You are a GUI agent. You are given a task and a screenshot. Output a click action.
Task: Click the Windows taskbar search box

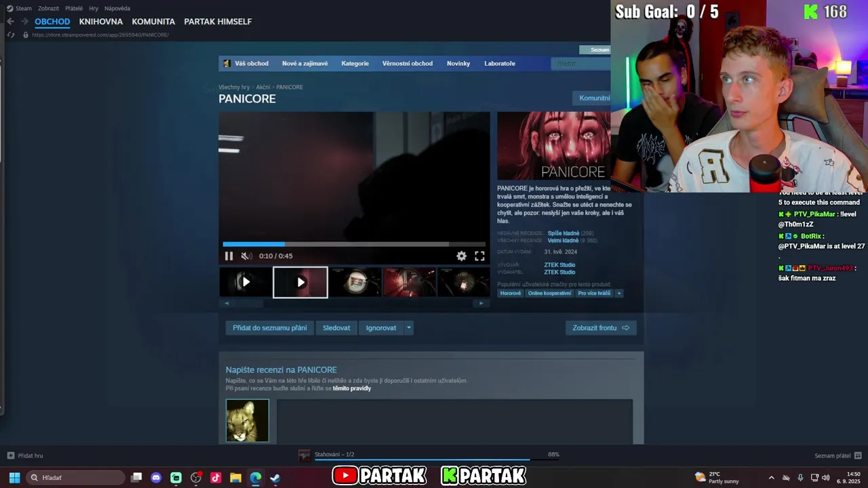pos(75,478)
